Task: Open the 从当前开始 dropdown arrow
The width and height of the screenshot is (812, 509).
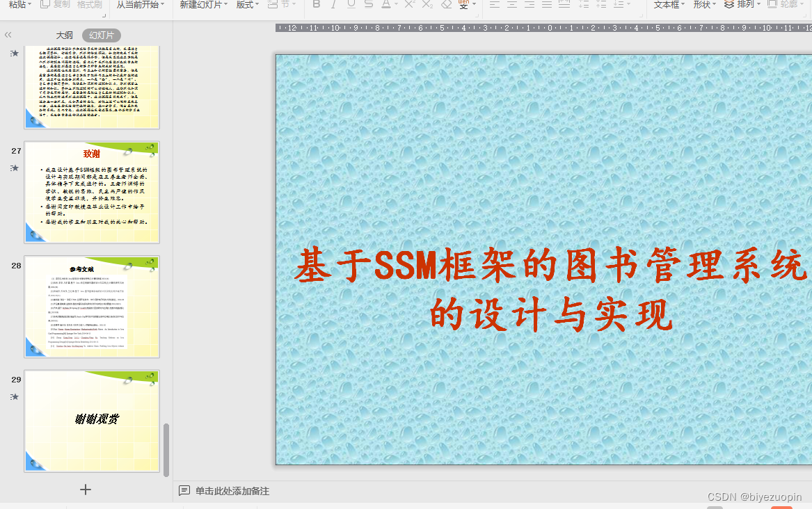Action: pos(163,4)
